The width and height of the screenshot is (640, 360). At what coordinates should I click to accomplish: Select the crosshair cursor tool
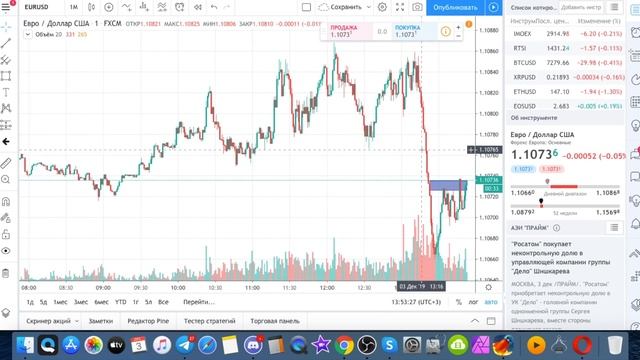pyautogui.click(x=6, y=27)
